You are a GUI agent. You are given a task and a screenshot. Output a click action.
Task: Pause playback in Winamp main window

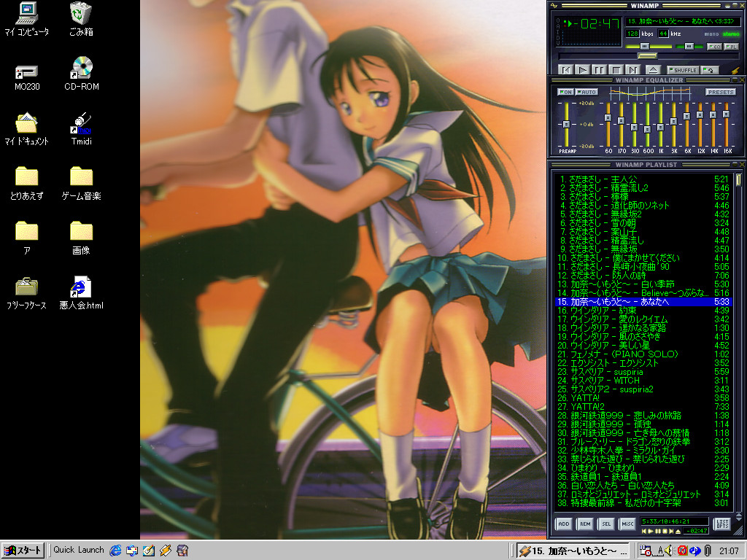(x=599, y=70)
